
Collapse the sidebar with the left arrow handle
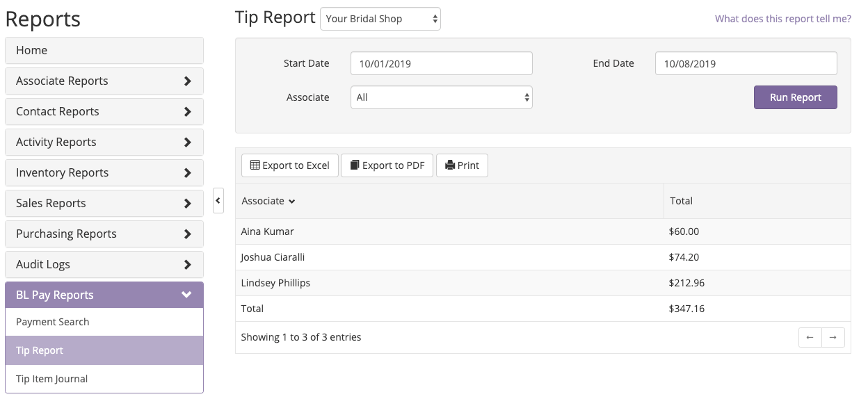tap(218, 201)
